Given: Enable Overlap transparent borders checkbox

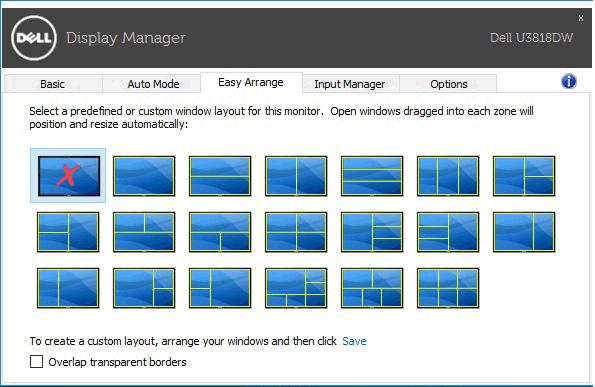Looking at the screenshot, I should point(36,362).
